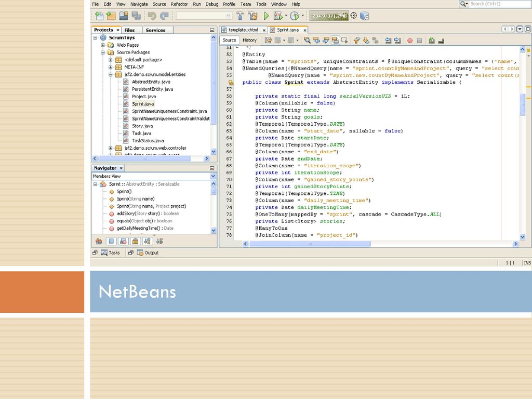Click the memory usage bar
This screenshot has width=532, height=399.
pos(328,16)
